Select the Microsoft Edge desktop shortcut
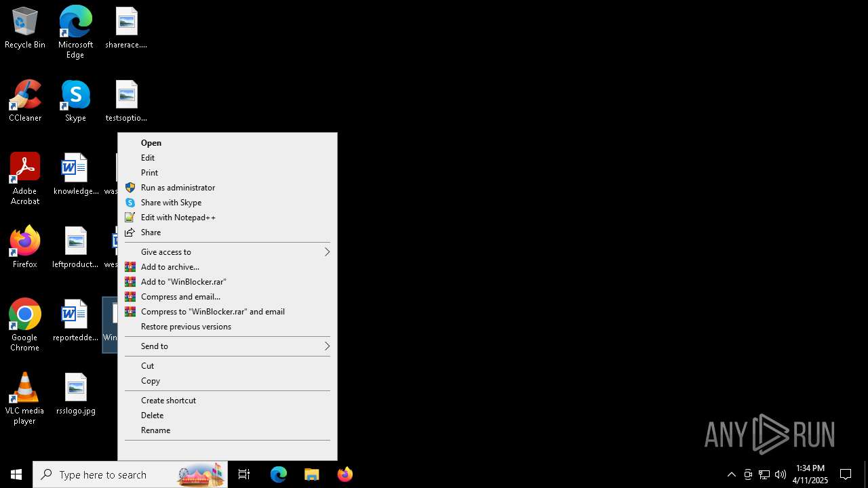The image size is (868, 488). click(x=75, y=32)
